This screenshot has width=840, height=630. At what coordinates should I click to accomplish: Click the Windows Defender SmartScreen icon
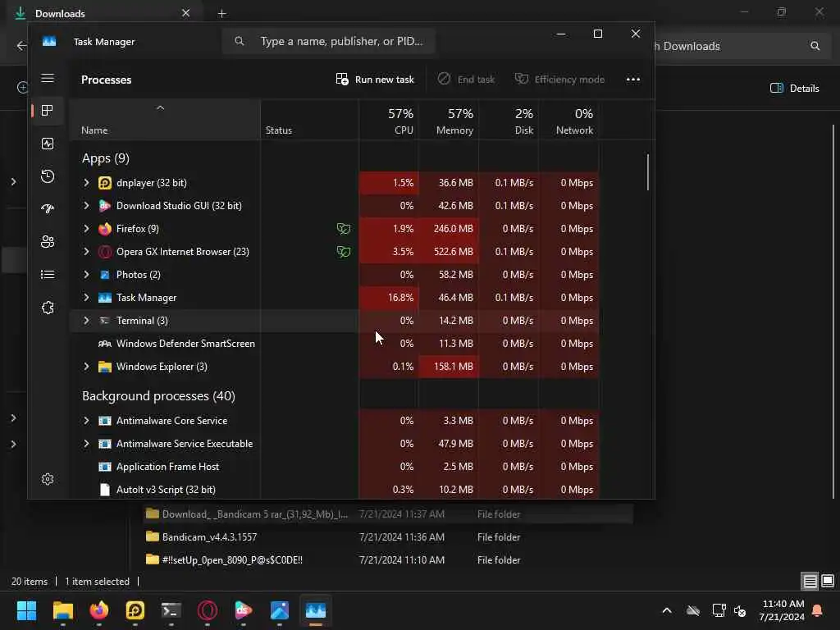[x=105, y=344]
